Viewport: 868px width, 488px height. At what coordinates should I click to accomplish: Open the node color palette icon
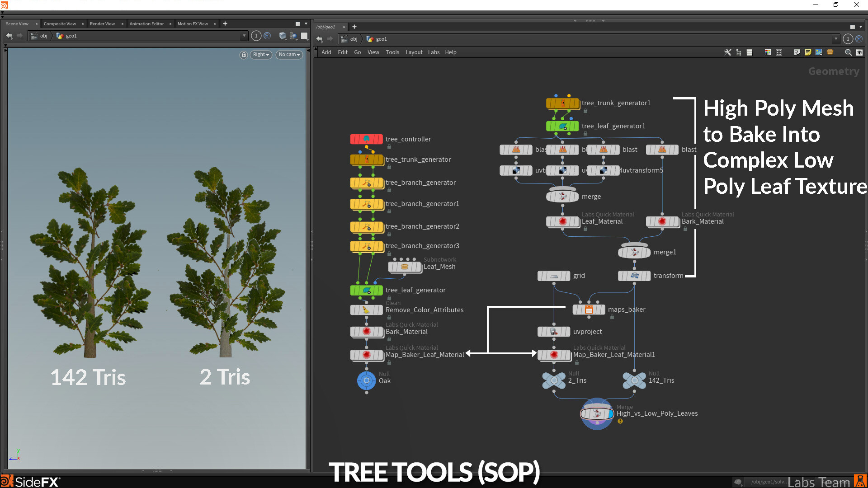(x=768, y=52)
